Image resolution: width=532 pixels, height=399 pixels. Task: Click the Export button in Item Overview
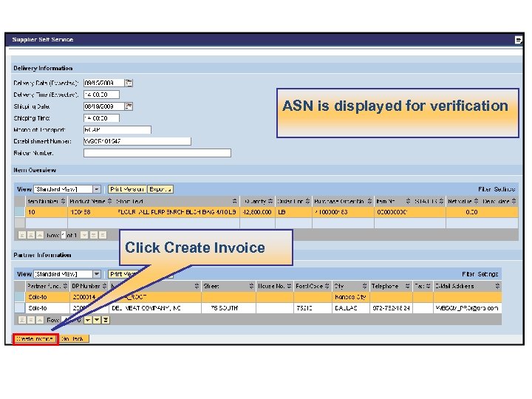(160, 189)
